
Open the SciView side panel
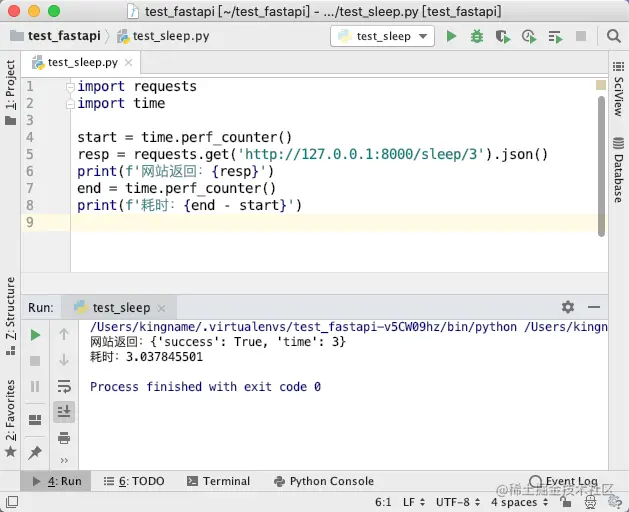coord(619,89)
